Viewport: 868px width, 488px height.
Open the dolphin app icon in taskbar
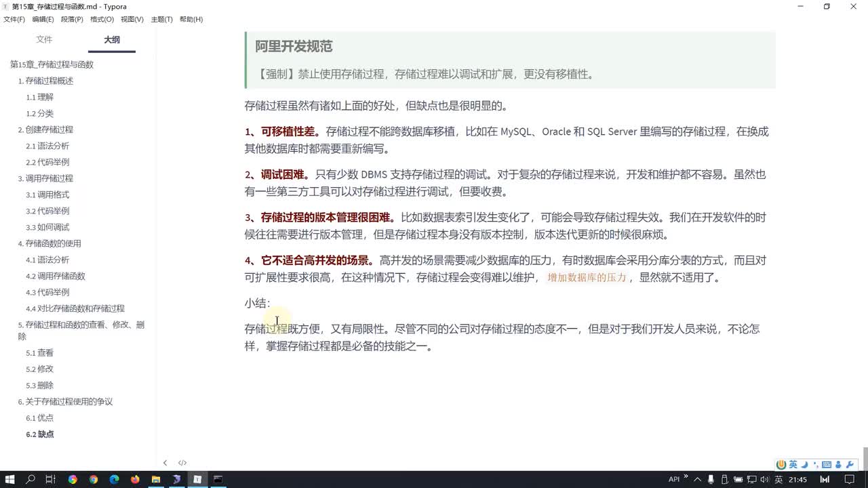coord(176,479)
